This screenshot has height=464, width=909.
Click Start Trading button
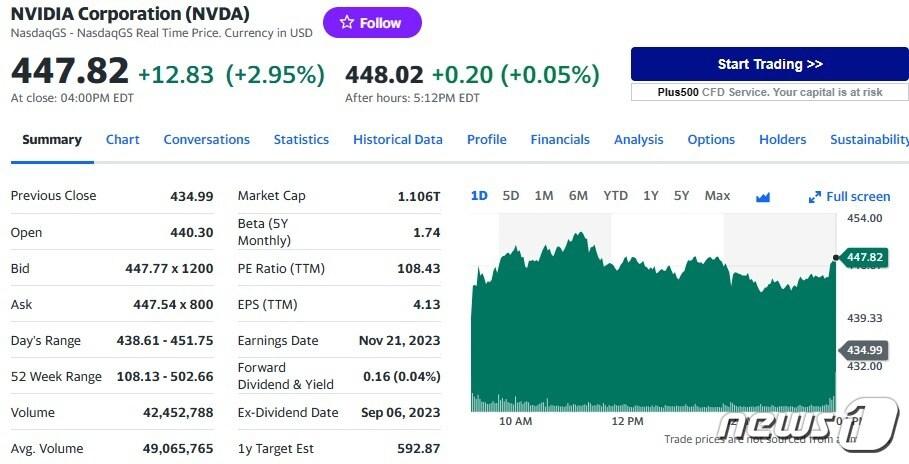[x=769, y=64]
